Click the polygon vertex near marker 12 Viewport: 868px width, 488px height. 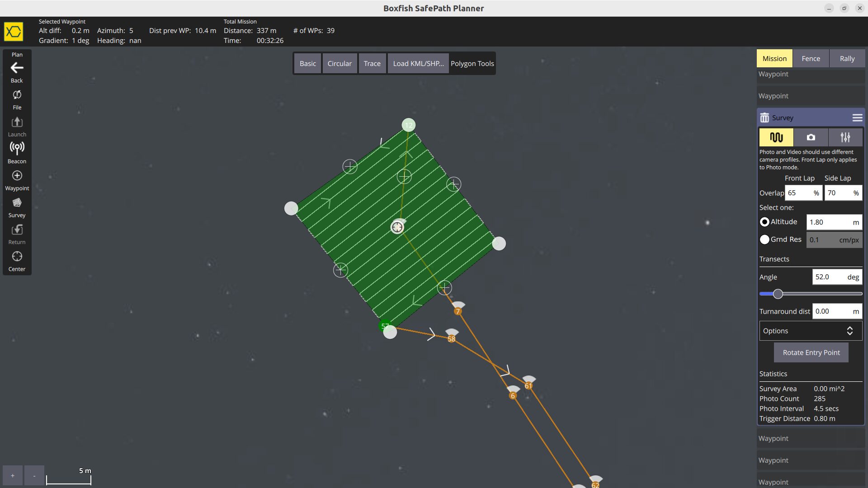click(409, 125)
